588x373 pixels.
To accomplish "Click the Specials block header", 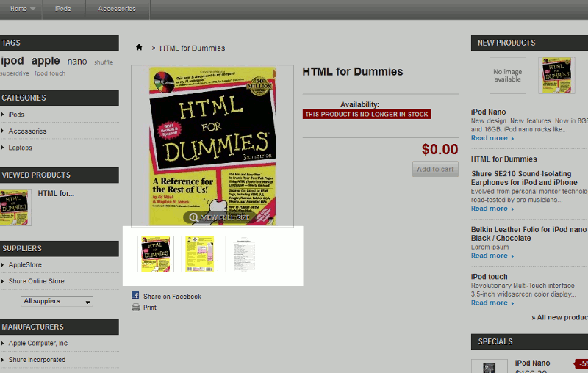I will point(529,341).
